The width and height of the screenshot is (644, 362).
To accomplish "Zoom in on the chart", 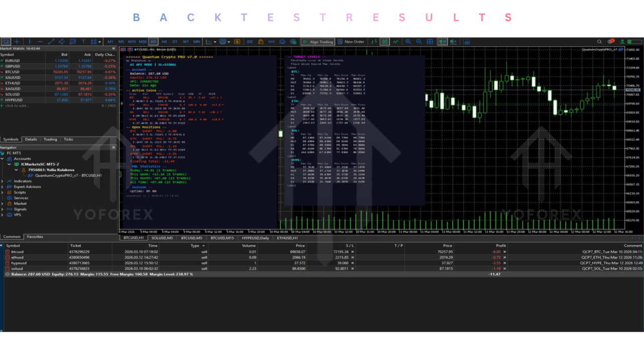I will [x=409, y=42].
